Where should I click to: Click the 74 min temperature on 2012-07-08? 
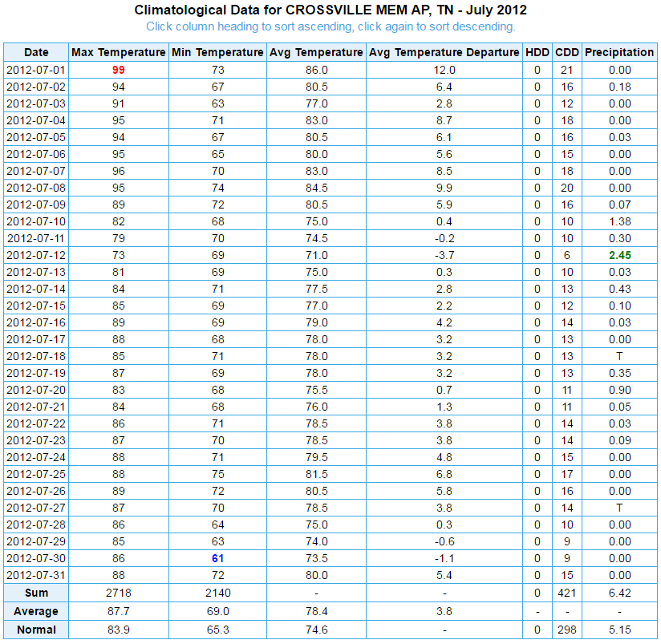(x=217, y=188)
